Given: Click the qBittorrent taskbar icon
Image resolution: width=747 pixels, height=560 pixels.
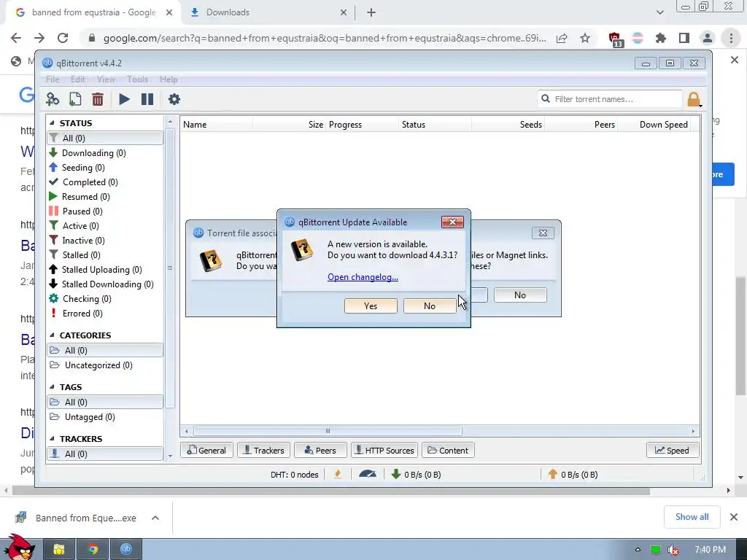Looking at the screenshot, I should [125, 550].
